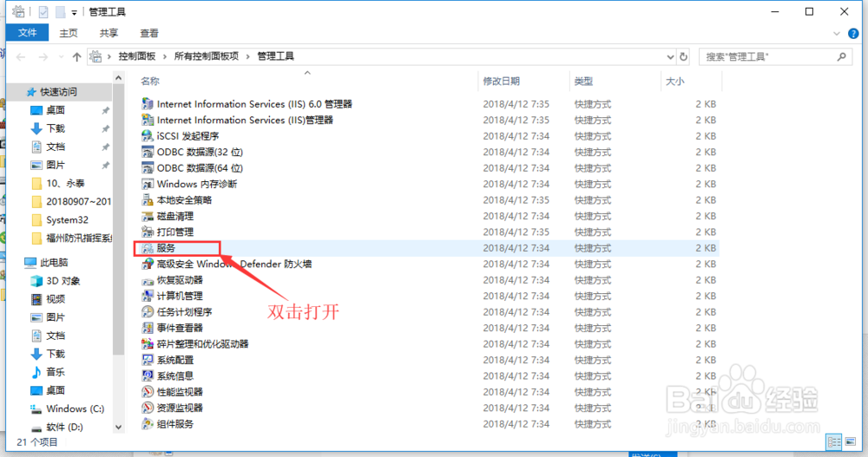Click the 系统配置 icon

point(148,360)
